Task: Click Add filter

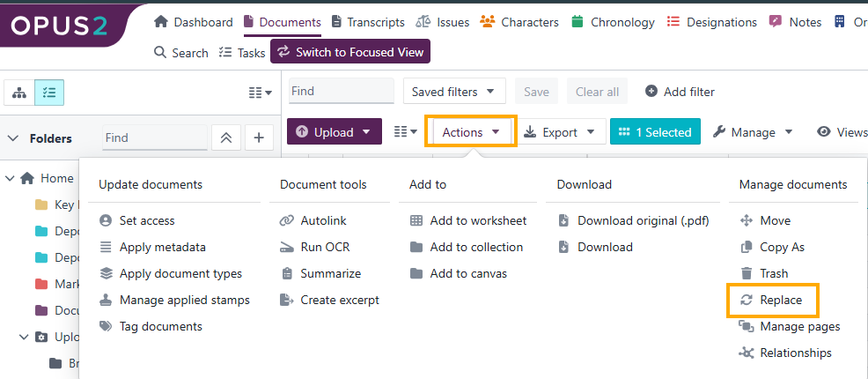Action: pyautogui.click(x=680, y=92)
